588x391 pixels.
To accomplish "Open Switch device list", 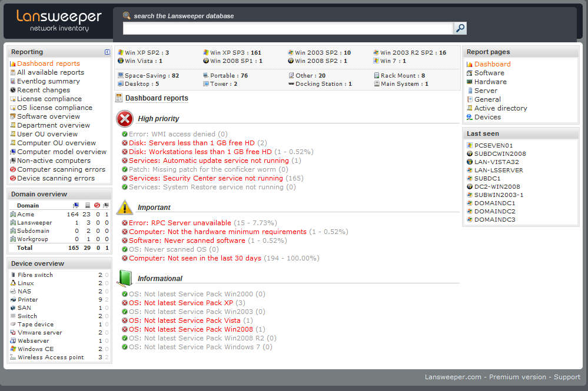I will pyautogui.click(x=28, y=316).
